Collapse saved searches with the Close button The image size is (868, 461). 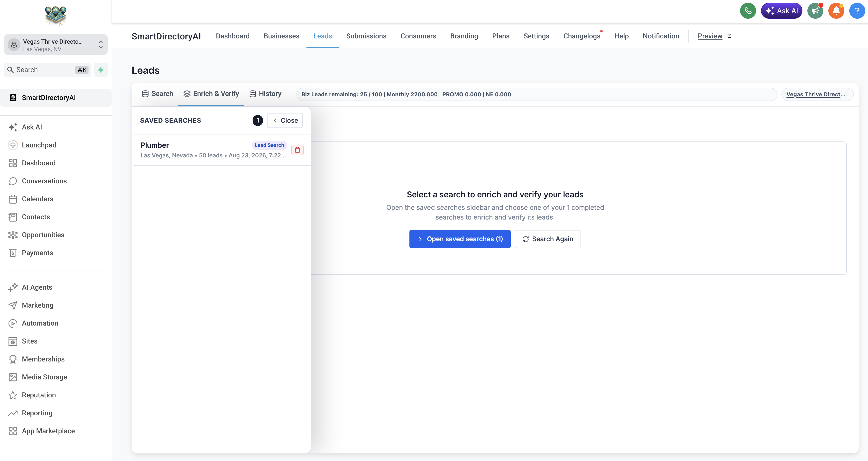[285, 120]
